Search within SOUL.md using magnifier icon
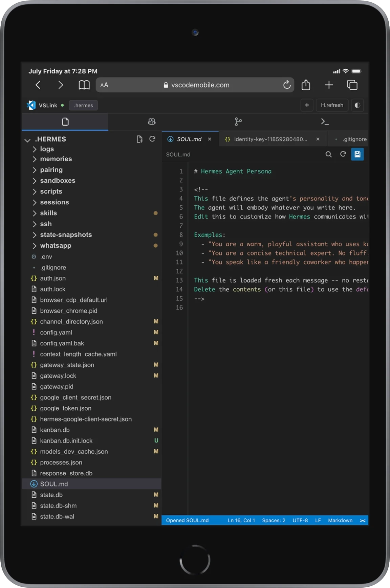The image size is (390, 588). tap(328, 154)
